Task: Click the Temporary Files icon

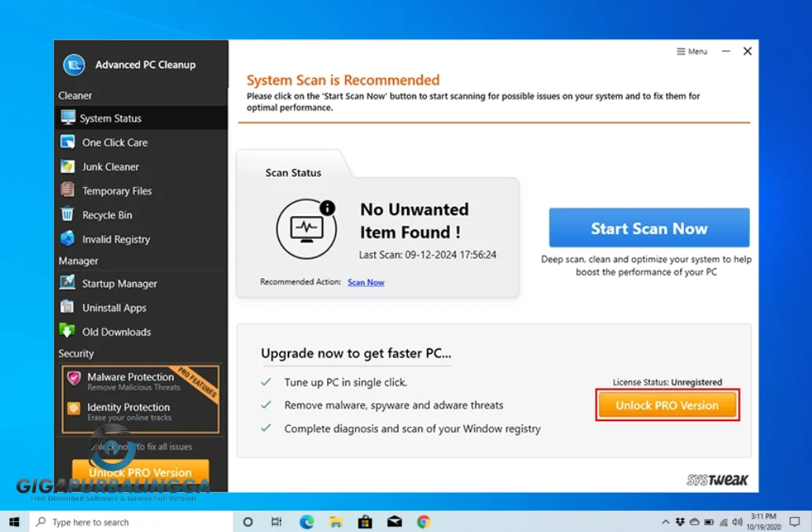Action: tap(68, 190)
